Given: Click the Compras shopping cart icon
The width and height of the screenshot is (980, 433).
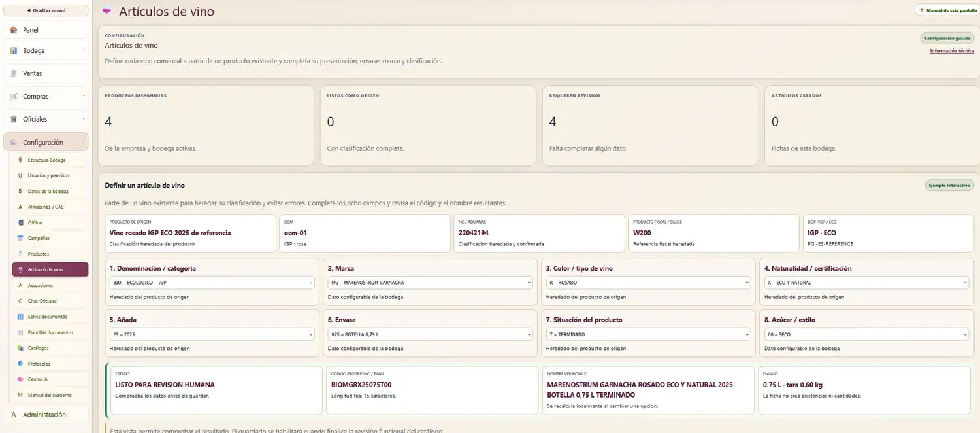Looking at the screenshot, I should click(14, 96).
